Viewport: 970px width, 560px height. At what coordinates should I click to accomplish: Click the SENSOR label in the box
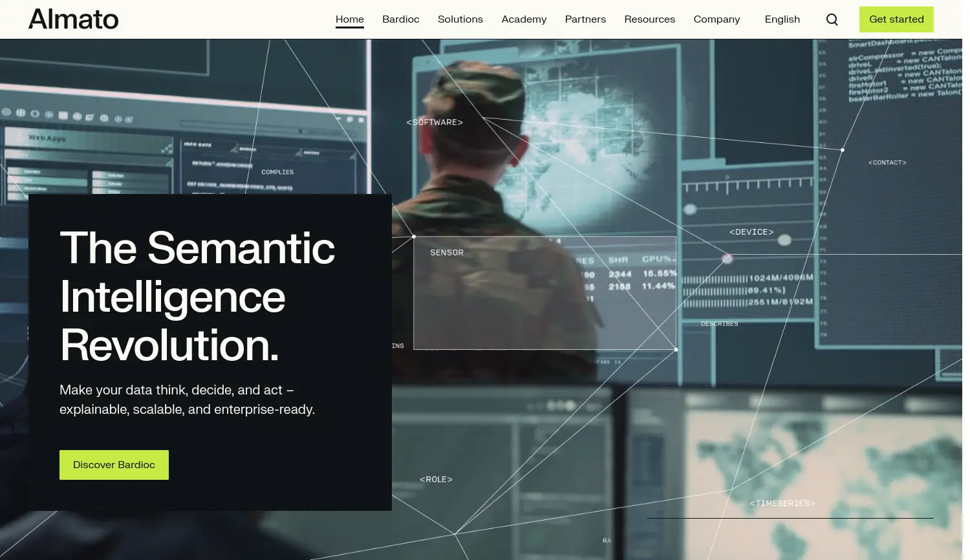click(447, 253)
